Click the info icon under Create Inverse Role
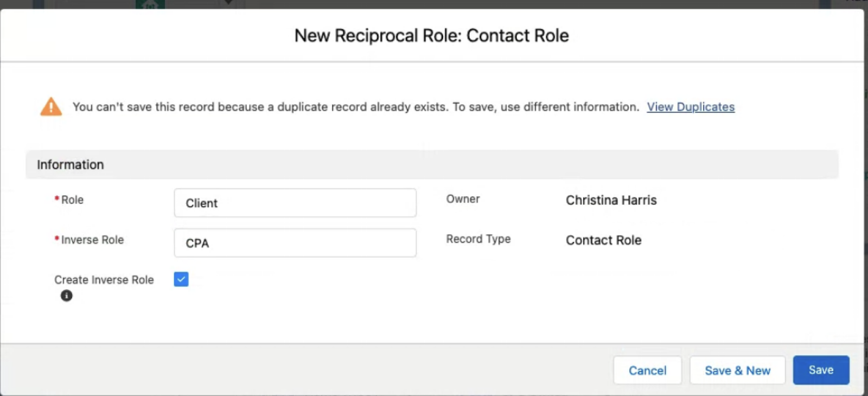 [x=66, y=296]
